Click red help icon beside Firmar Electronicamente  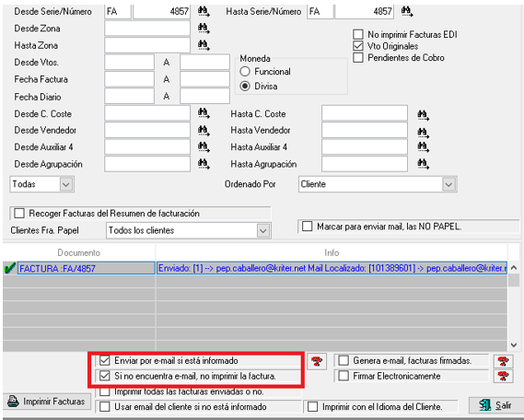click(x=503, y=376)
